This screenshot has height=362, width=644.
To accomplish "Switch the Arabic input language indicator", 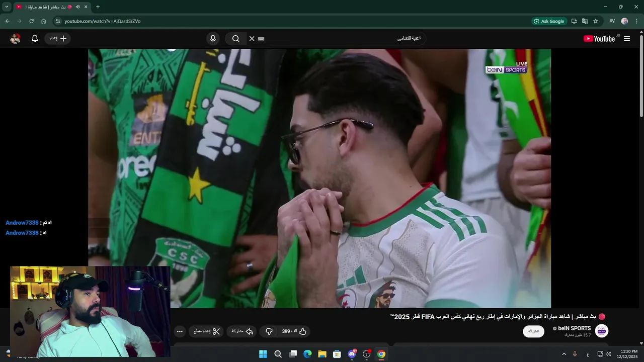I will click(588, 354).
